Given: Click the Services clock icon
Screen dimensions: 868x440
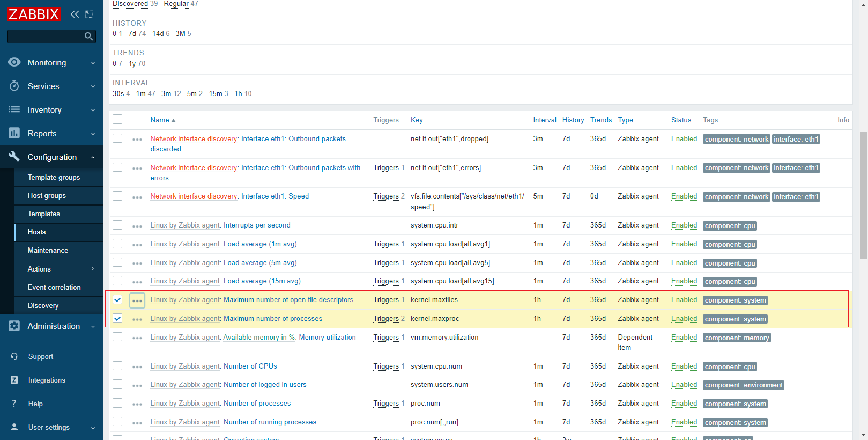Looking at the screenshot, I should coord(14,86).
